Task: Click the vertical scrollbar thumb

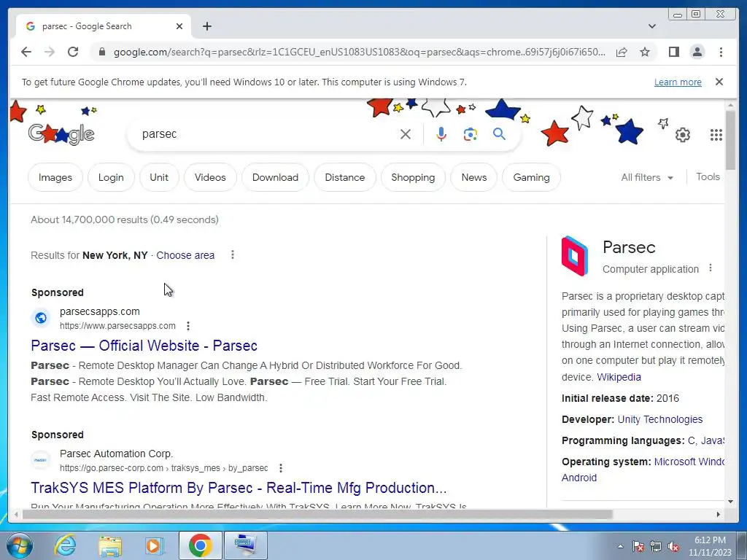Action: coord(730,139)
